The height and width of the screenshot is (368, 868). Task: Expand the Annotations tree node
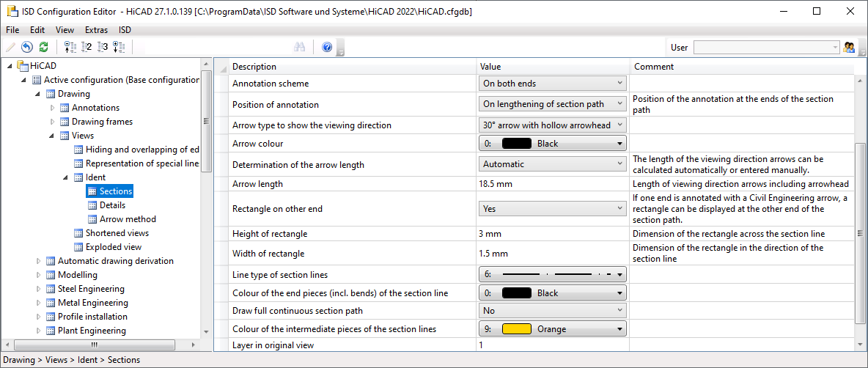pos(53,108)
